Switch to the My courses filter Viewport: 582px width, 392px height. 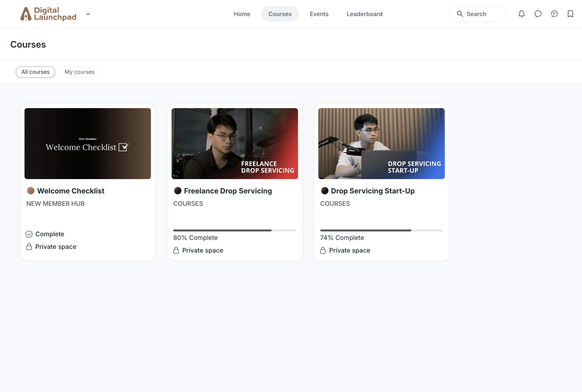pyautogui.click(x=79, y=72)
